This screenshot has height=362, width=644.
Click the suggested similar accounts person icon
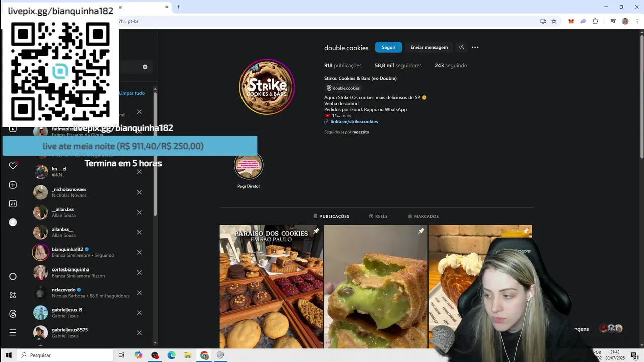pos(461,47)
